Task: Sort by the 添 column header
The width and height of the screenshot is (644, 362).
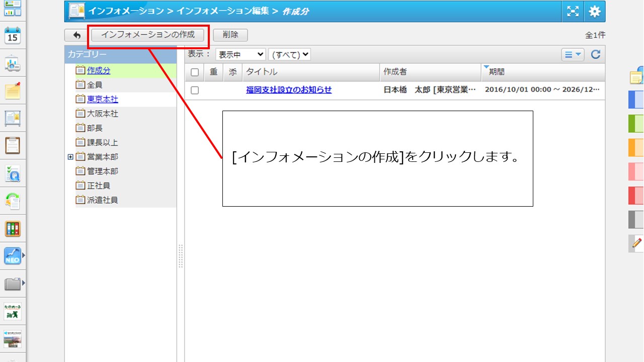Action: point(232,72)
